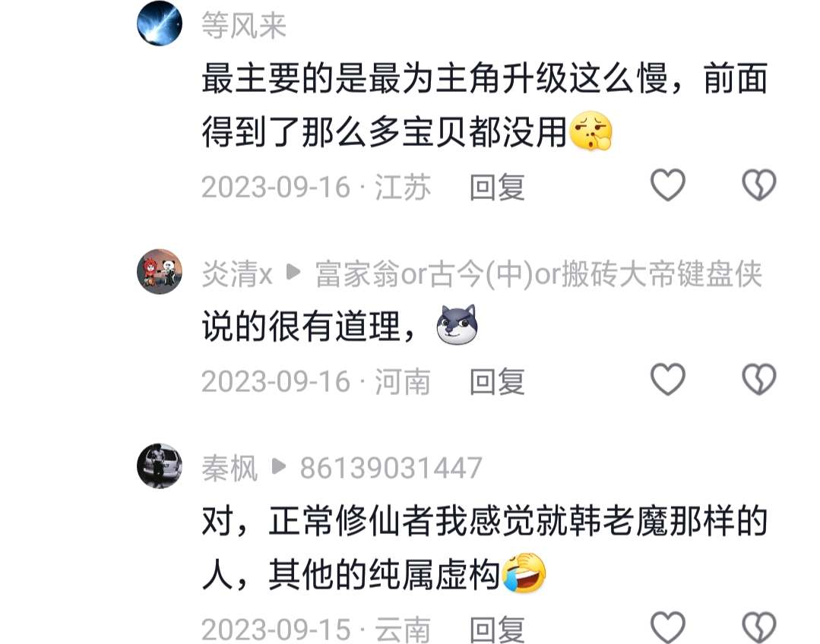820x644 pixels.
Task: Open username 秦枫
Action: pos(230,468)
